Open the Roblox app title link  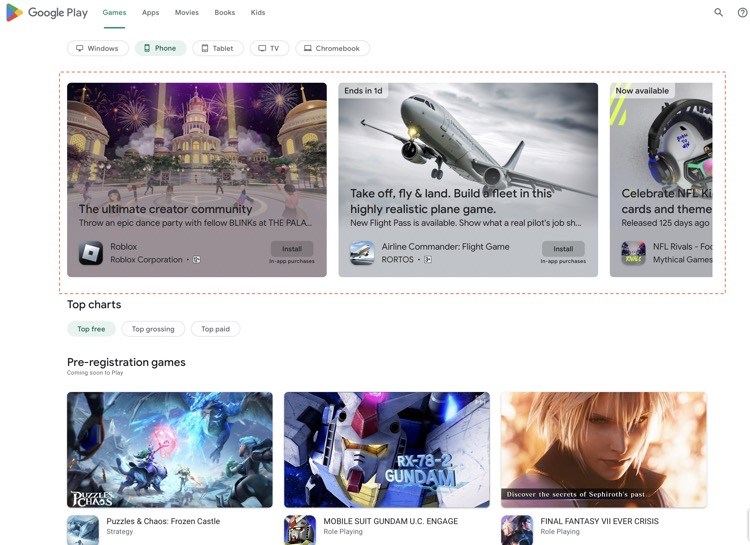pos(123,247)
